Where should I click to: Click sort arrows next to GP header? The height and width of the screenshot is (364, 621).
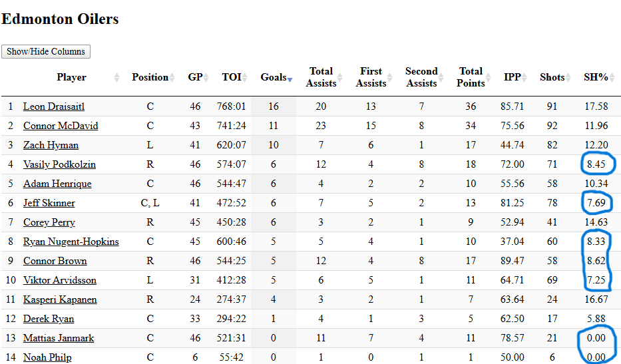click(x=207, y=78)
